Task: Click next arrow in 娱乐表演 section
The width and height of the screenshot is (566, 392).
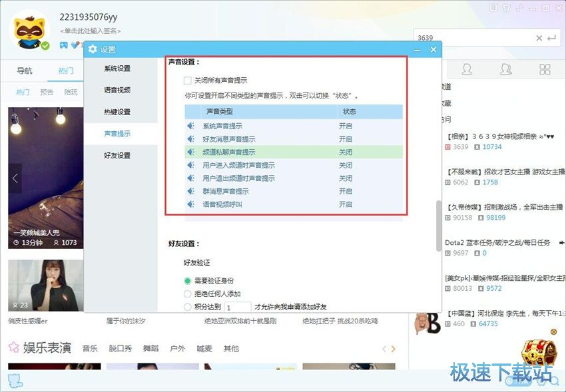Action: pyautogui.click(x=393, y=349)
